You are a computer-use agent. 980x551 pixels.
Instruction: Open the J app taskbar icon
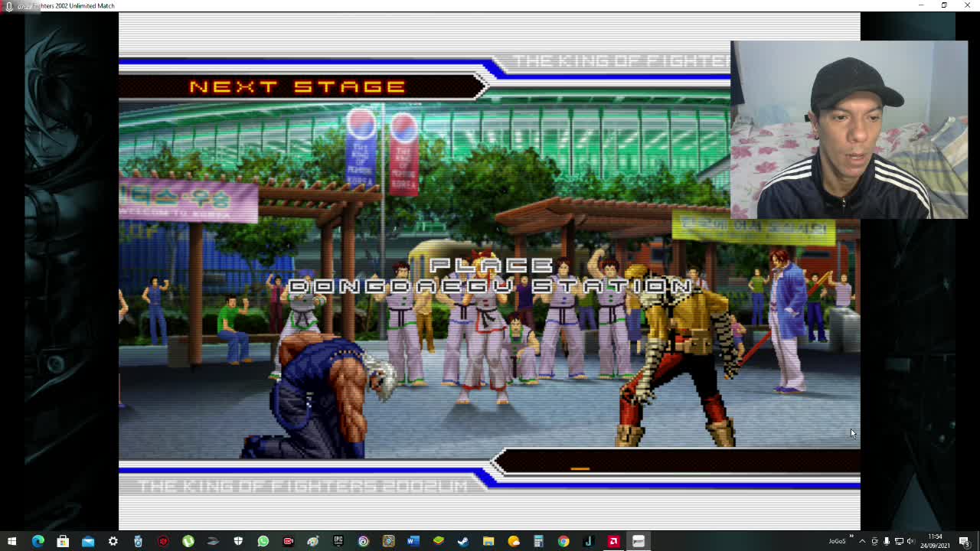tap(588, 541)
